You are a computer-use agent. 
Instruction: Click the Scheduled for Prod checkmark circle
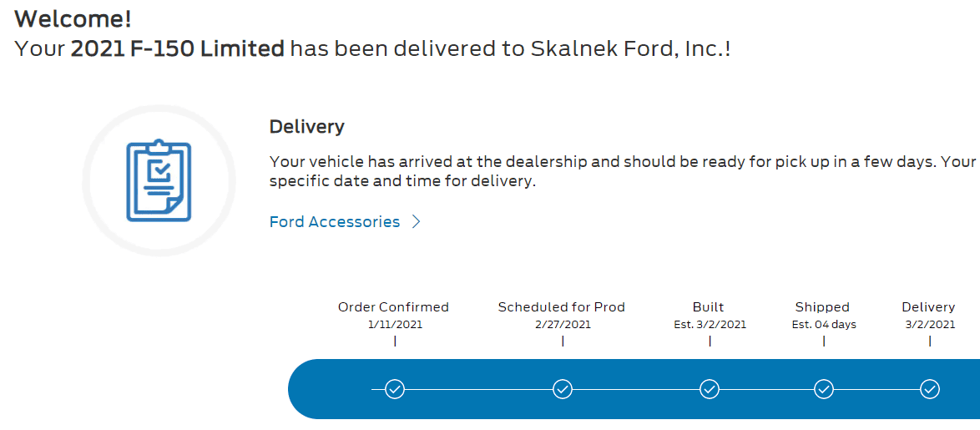[x=563, y=389]
